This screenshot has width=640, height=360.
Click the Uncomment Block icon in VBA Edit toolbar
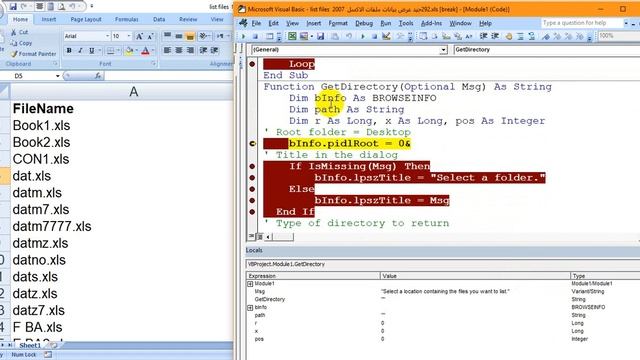pos(531,37)
